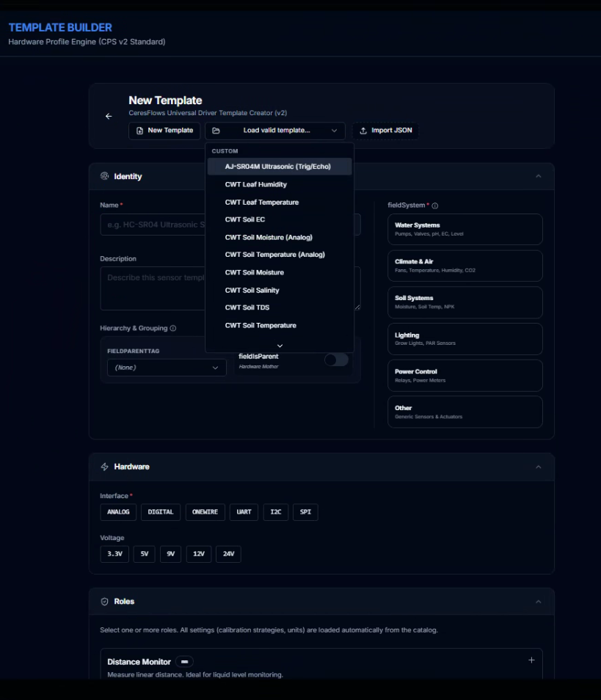Click the lightning icon beside Hardware
This screenshot has width=601, height=700.
[104, 467]
